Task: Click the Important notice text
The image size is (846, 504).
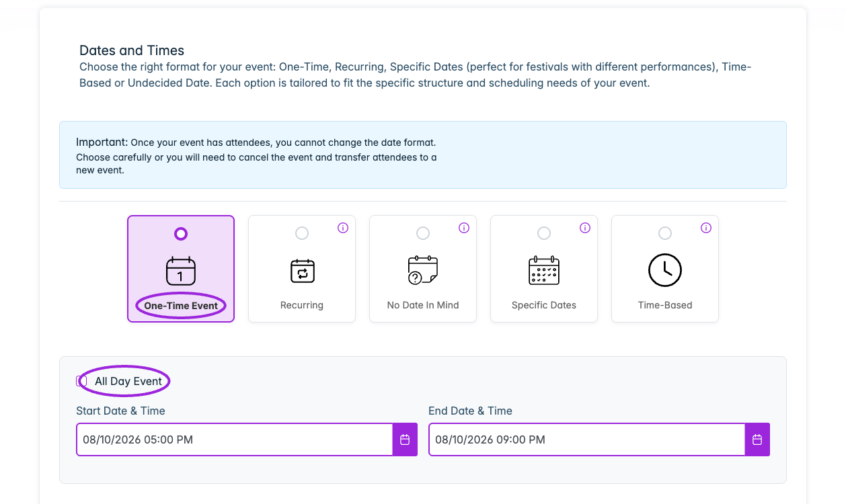Action: tap(256, 157)
